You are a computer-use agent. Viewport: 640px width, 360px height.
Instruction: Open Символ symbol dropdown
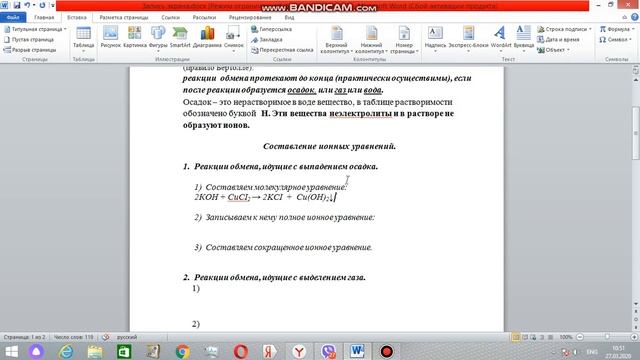click(x=616, y=40)
